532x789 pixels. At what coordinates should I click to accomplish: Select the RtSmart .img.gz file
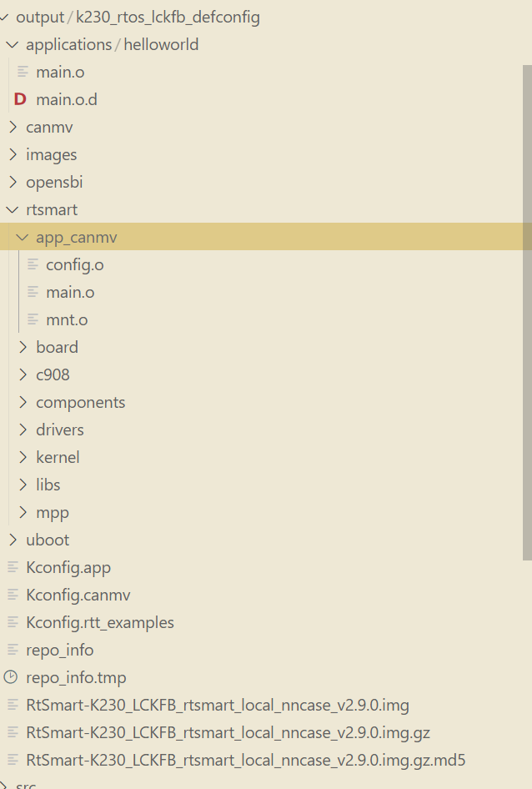tap(228, 733)
